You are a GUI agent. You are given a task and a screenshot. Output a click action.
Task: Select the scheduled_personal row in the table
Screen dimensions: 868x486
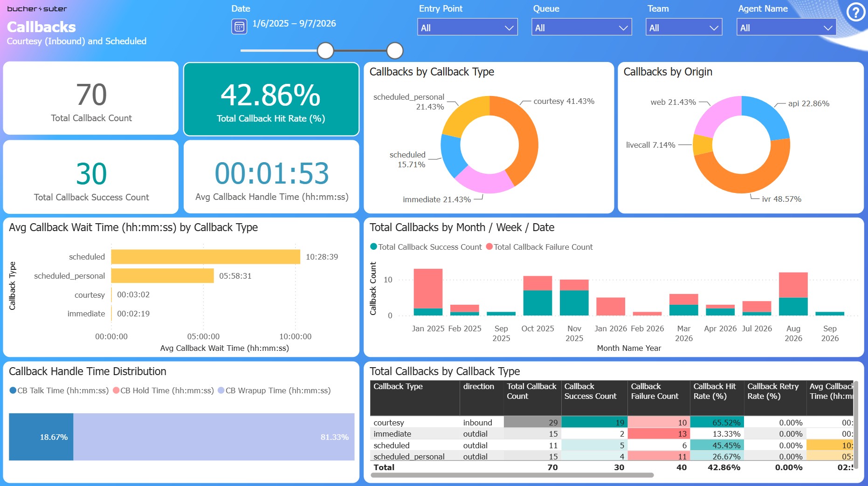coord(612,457)
